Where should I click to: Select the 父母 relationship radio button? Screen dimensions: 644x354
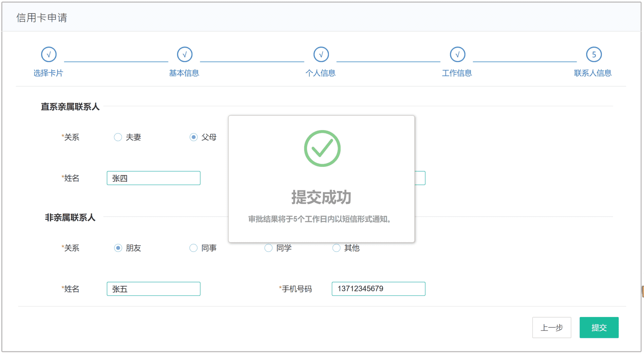(194, 137)
